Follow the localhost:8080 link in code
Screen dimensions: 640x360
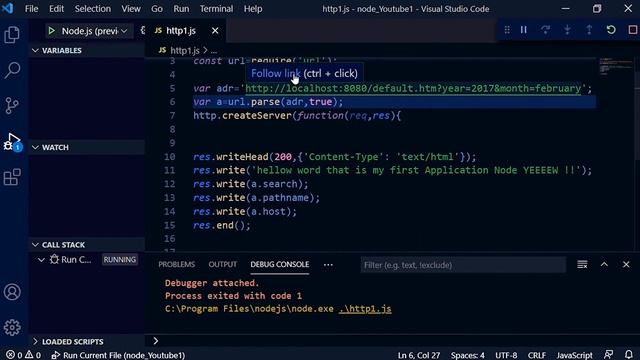(413, 89)
